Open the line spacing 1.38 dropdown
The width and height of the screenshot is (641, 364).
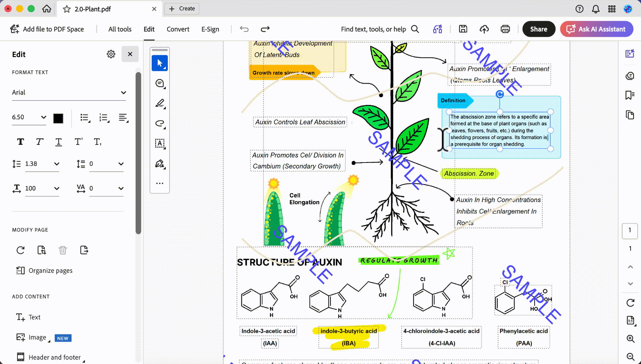tap(42, 164)
